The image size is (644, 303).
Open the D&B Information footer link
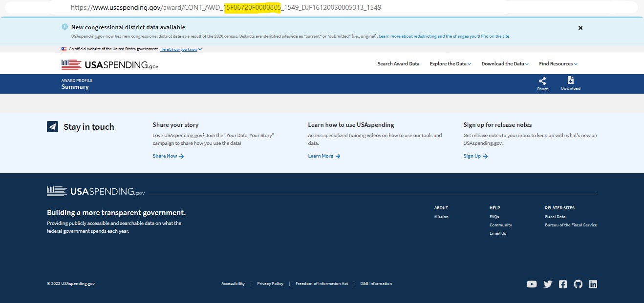click(x=376, y=283)
